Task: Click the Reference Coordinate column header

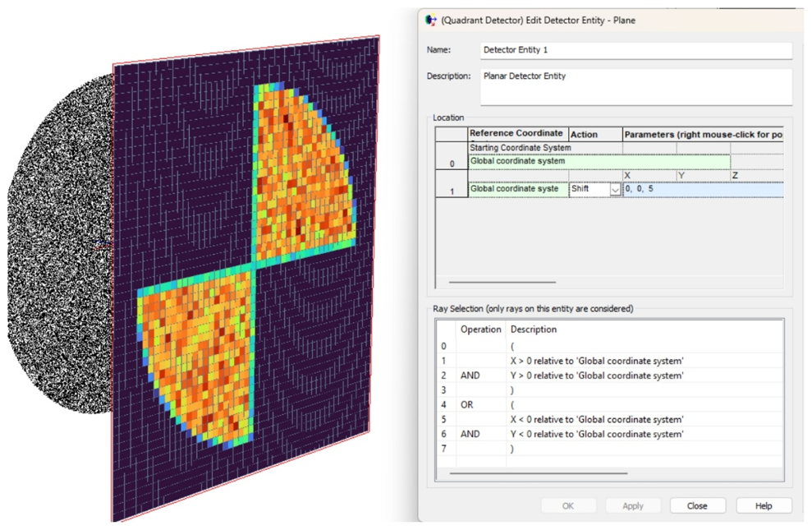Action: 517,134
